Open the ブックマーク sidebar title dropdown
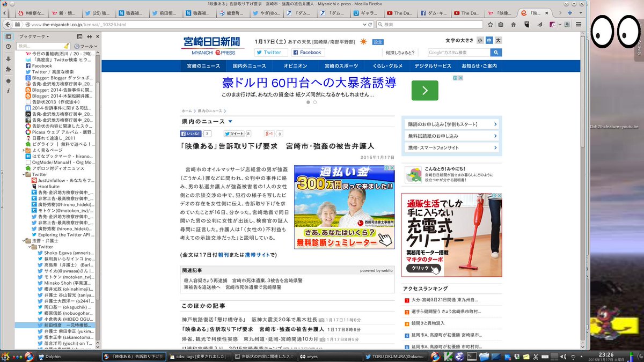This screenshot has width=644, height=362. point(35,36)
